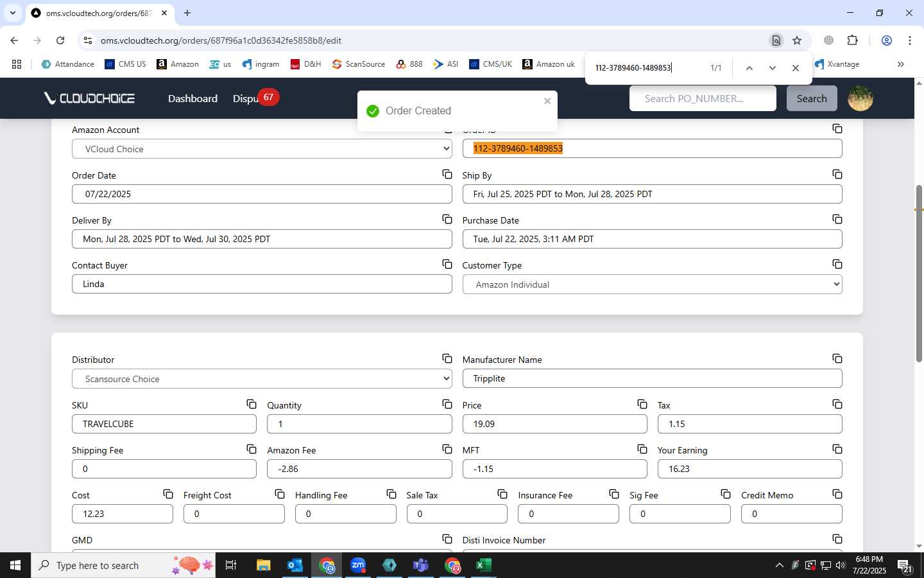The image size is (924, 578).
Task: Copy the Your Earning field value
Action: tap(837, 449)
